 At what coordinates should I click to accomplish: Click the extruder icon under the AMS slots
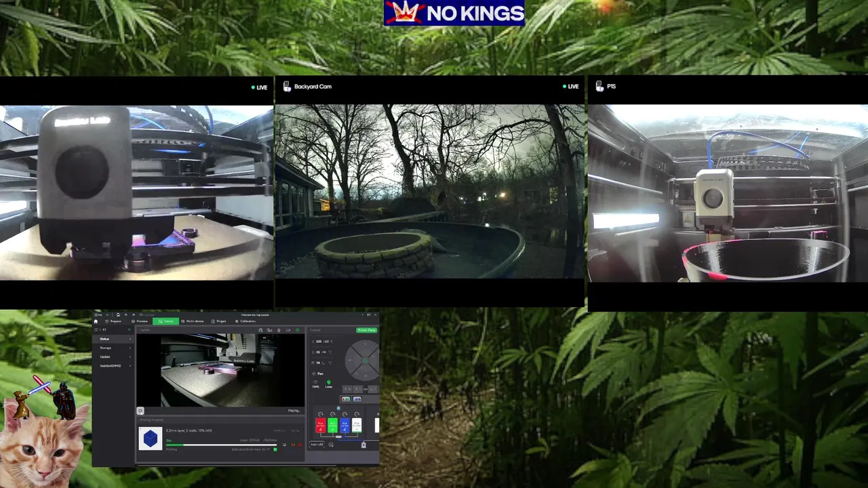click(363, 445)
